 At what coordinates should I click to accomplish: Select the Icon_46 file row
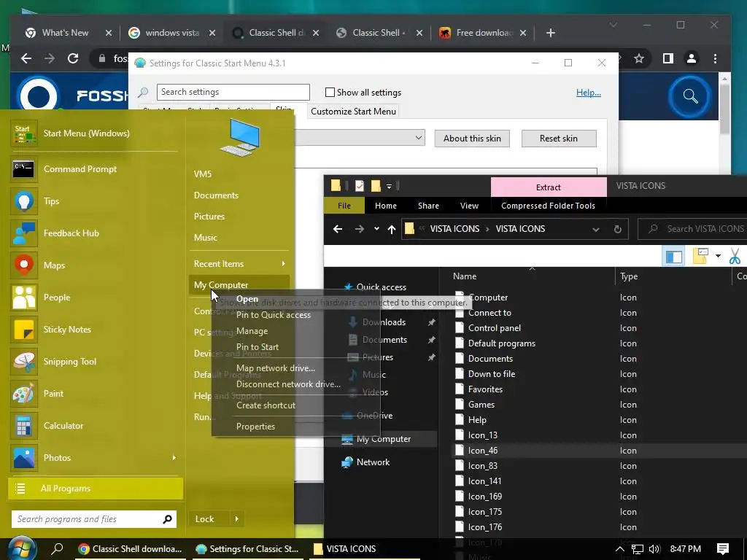(x=600, y=451)
